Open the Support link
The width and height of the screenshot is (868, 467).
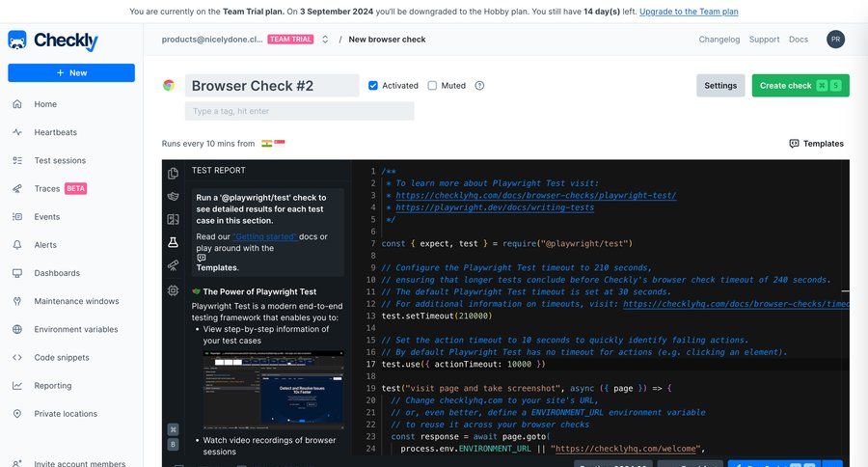(x=764, y=40)
